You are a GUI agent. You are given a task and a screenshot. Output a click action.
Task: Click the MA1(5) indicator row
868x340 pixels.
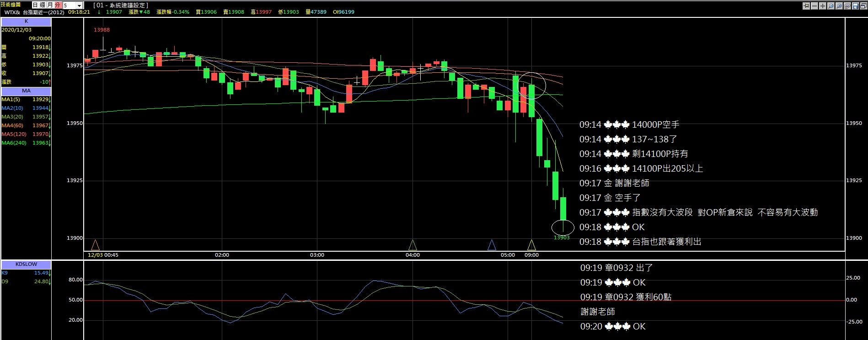[x=26, y=99]
